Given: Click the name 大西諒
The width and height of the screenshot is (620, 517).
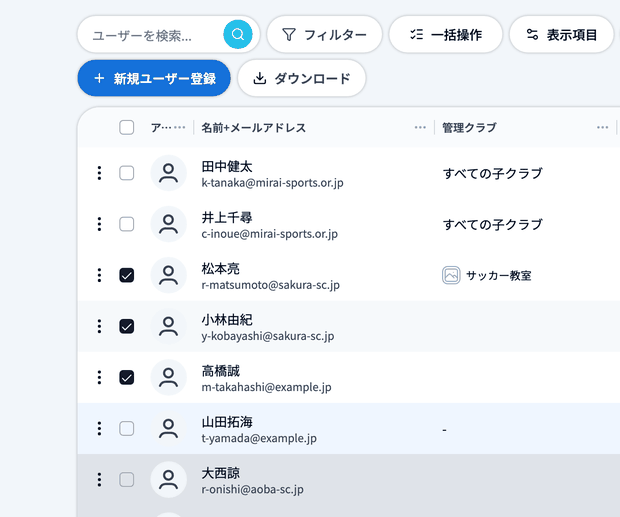Looking at the screenshot, I should (x=221, y=473).
